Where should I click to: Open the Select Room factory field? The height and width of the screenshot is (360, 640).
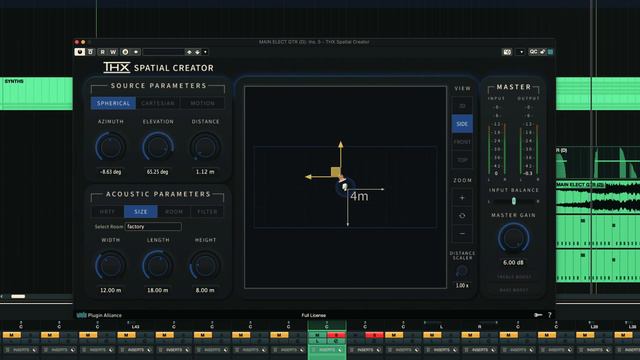coord(153,227)
